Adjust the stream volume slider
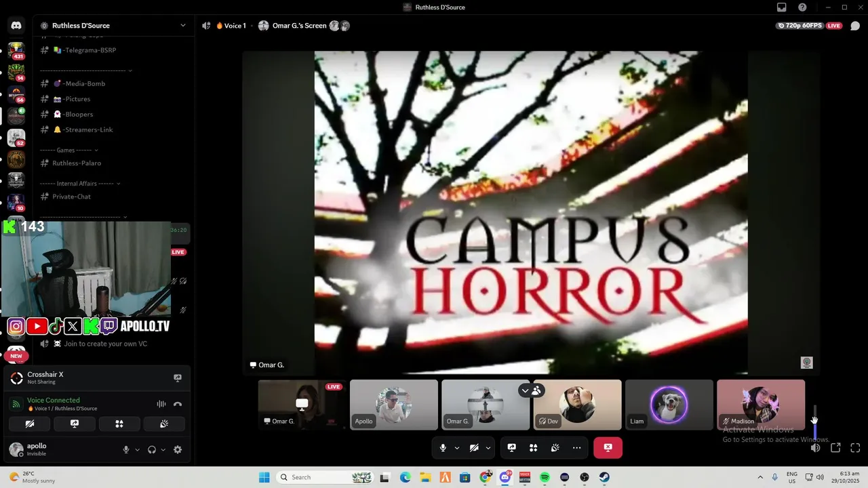The width and height of the screenshot is (868, 488). [x=815, y=422]
